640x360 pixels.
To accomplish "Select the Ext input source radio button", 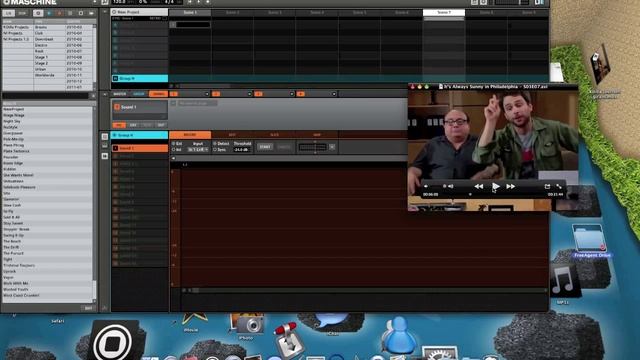I will coord(173,144).
